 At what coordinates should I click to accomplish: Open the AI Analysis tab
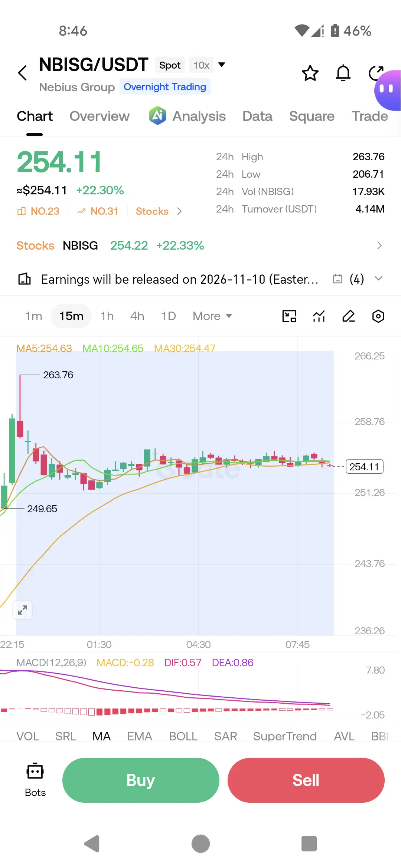tap(187, 116)
